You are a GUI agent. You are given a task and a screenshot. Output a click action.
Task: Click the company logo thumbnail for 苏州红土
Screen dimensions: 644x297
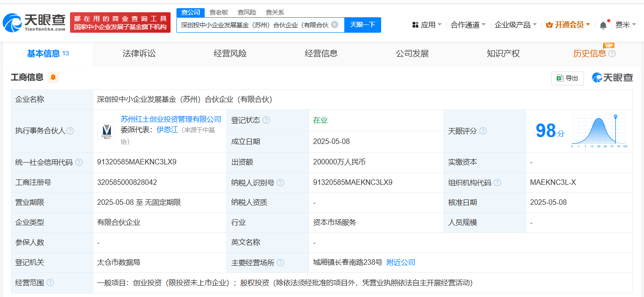click(106, 131)
